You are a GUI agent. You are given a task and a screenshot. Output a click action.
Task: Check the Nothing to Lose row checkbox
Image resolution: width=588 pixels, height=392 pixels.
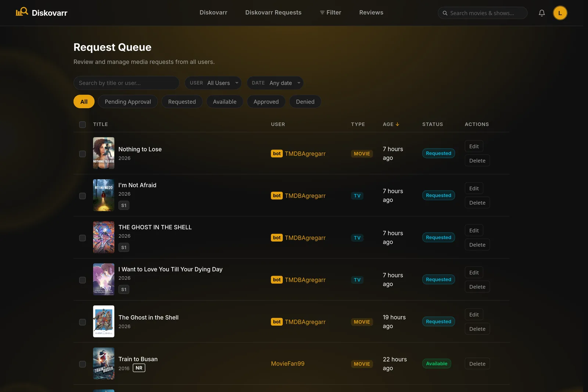82,154
